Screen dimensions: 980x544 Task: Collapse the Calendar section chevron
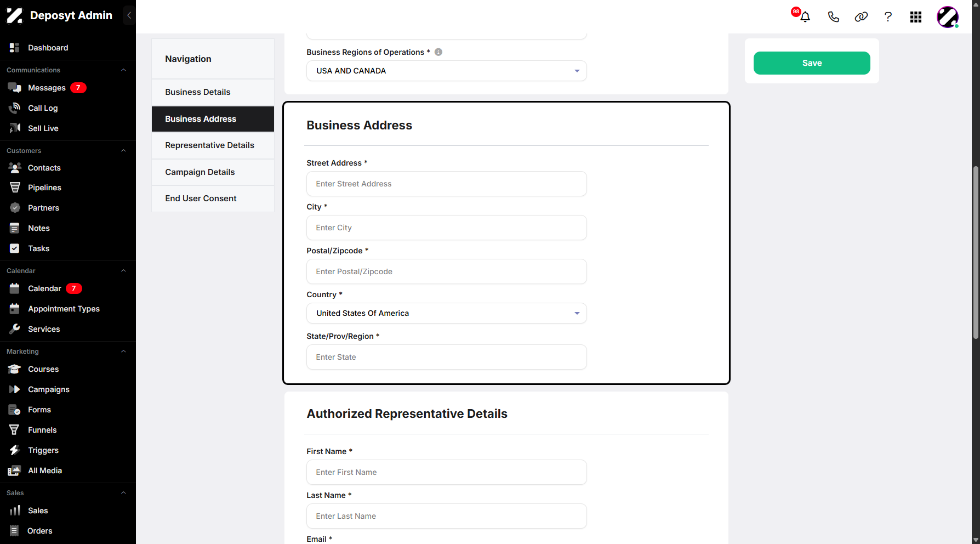(x=123, y=271)
